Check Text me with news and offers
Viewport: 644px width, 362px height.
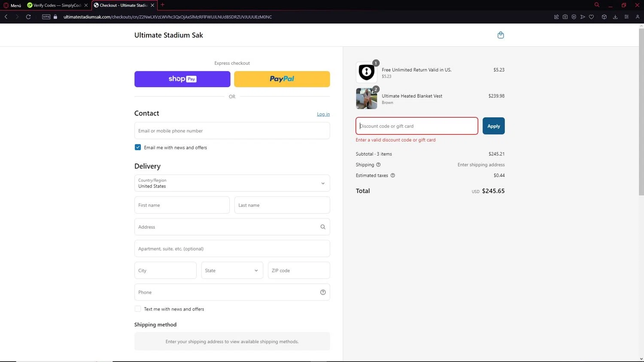138,309
